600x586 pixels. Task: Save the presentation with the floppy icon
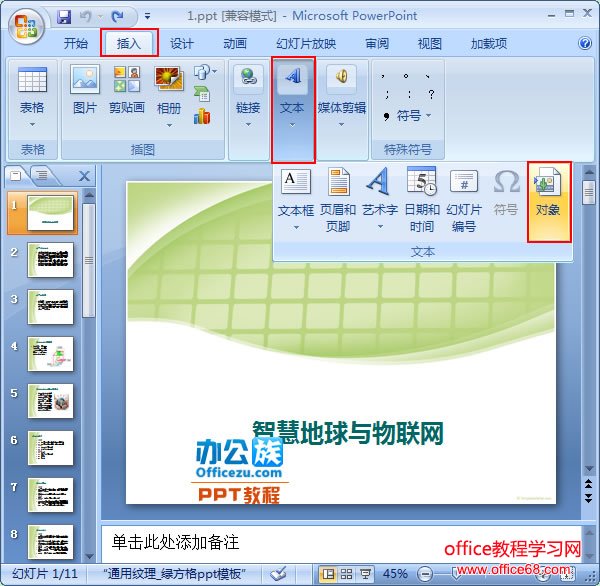point(64,17)
